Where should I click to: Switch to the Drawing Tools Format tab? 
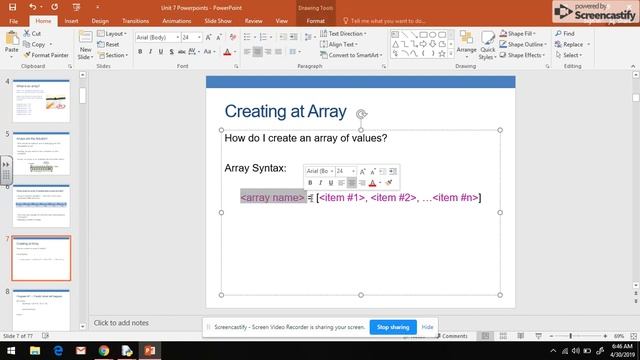(x=316, y=21)
